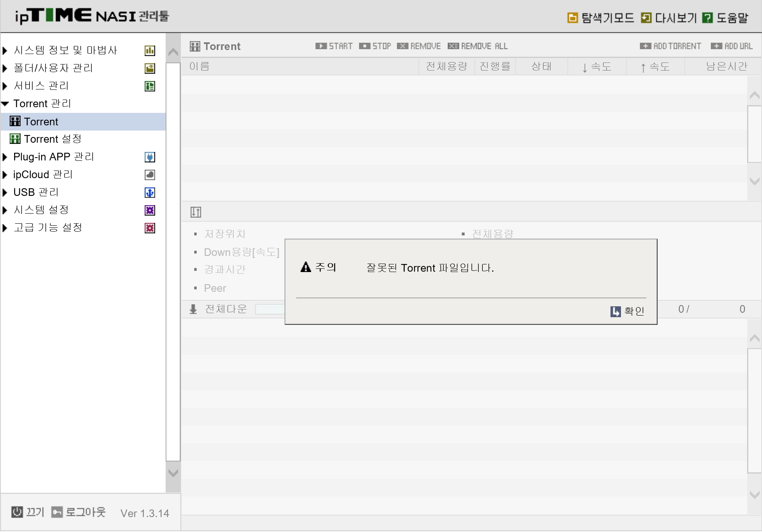Click sidebar scroll down arrow
Viewport: 762px width, 532px height.
click(173, 472)
